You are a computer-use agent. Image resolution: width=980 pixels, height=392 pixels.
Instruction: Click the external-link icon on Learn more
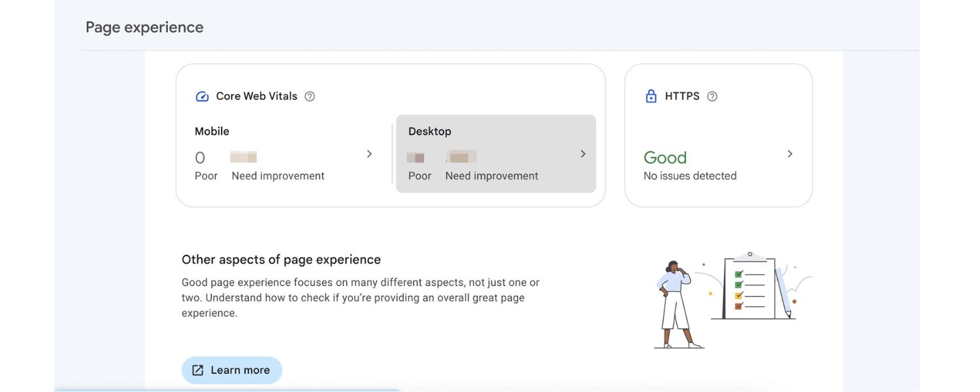[x=197, y=369]
